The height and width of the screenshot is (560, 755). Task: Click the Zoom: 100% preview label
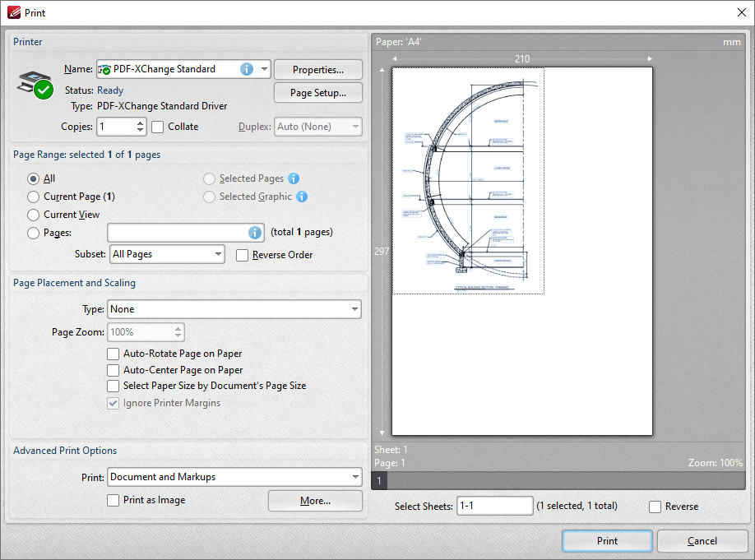(715, 463)
